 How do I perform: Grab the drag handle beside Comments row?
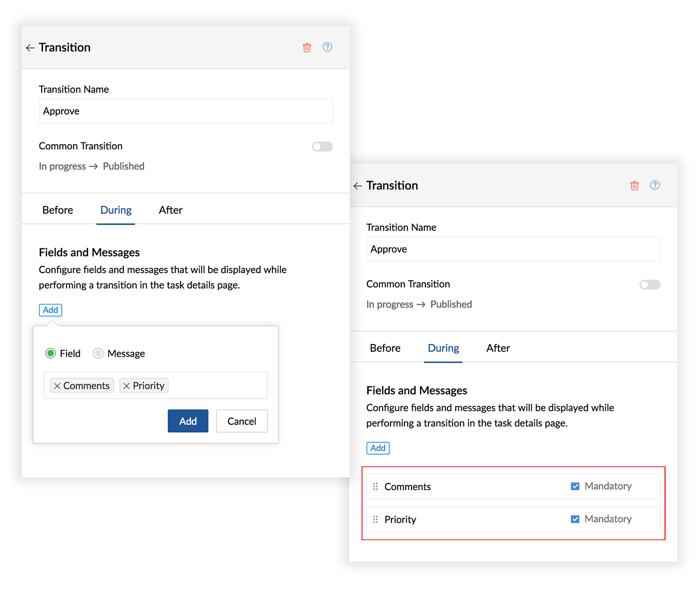375,487
